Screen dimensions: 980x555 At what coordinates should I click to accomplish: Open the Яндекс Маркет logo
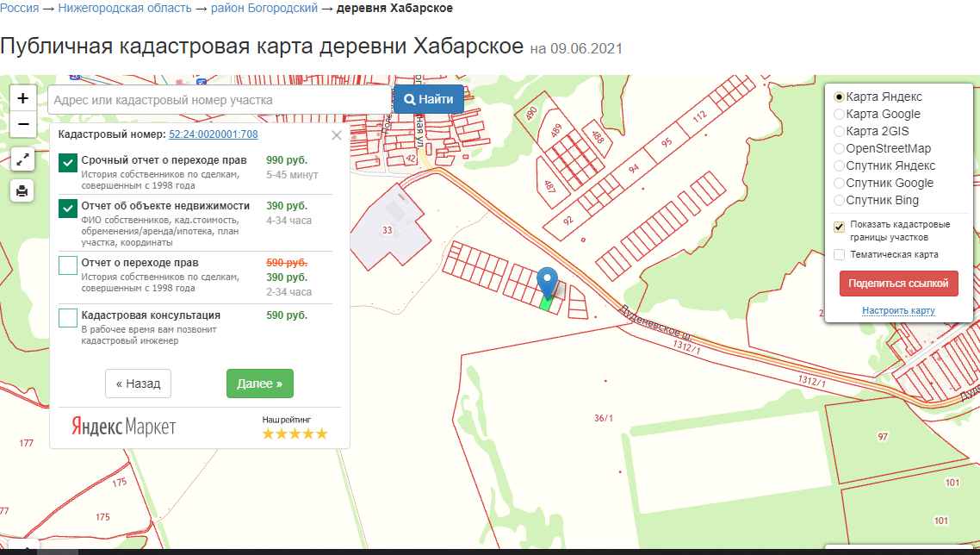123,426
